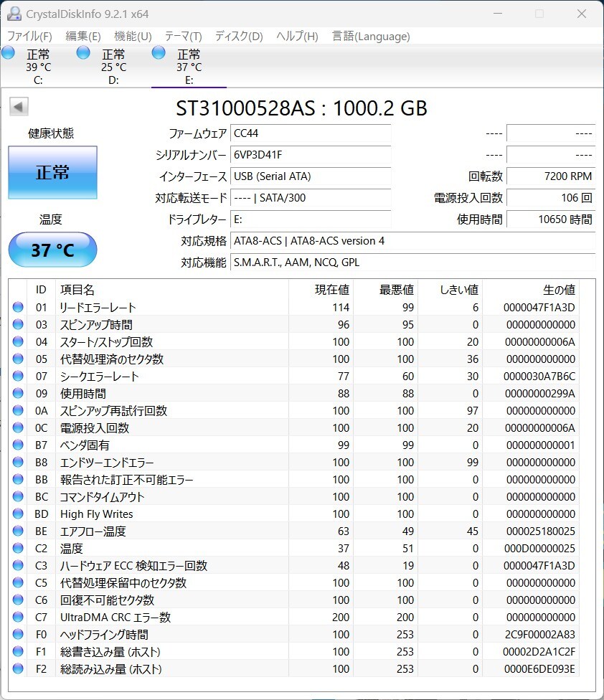Click blue status dot for ID 03 row

click(18, 325)
